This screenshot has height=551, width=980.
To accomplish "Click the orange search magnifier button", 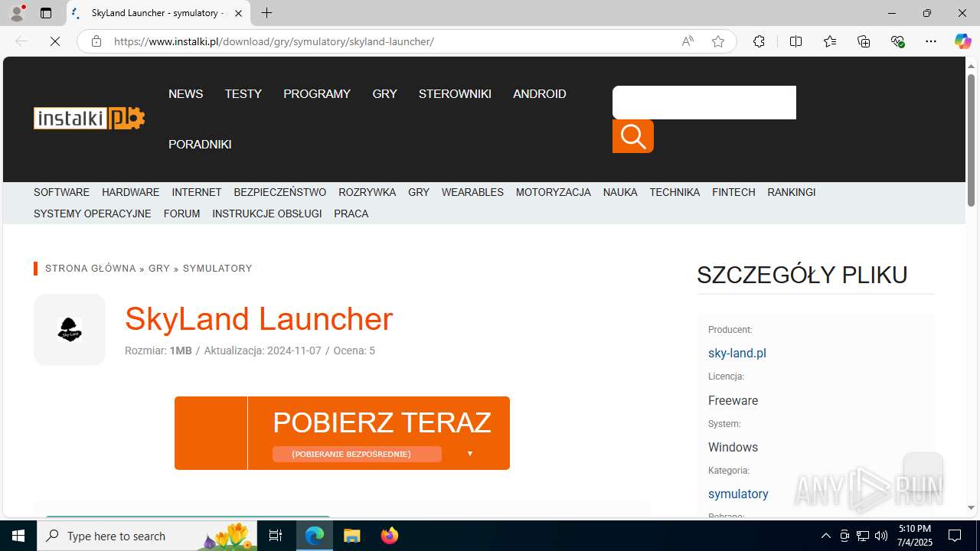I will tap(632, 136).
